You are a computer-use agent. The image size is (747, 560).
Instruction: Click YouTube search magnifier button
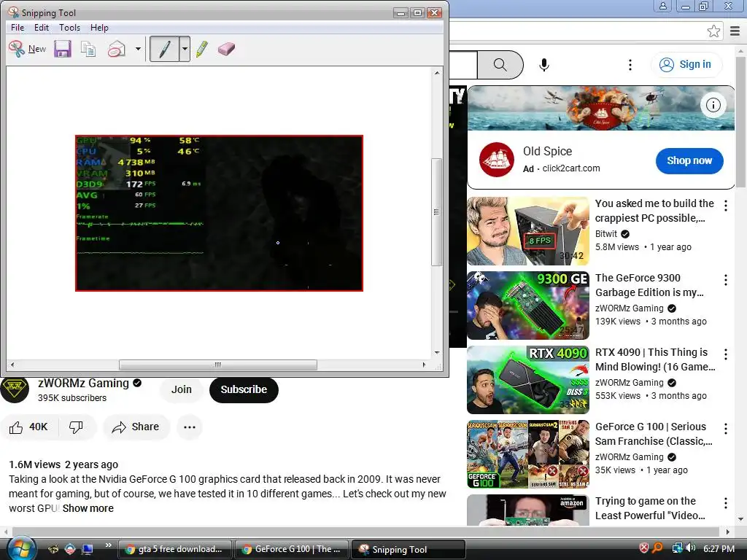500,64
